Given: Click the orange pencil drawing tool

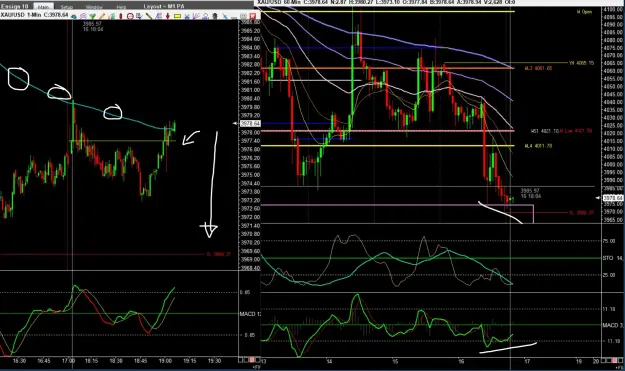Looking at the screenshot, I should (102, 16).
